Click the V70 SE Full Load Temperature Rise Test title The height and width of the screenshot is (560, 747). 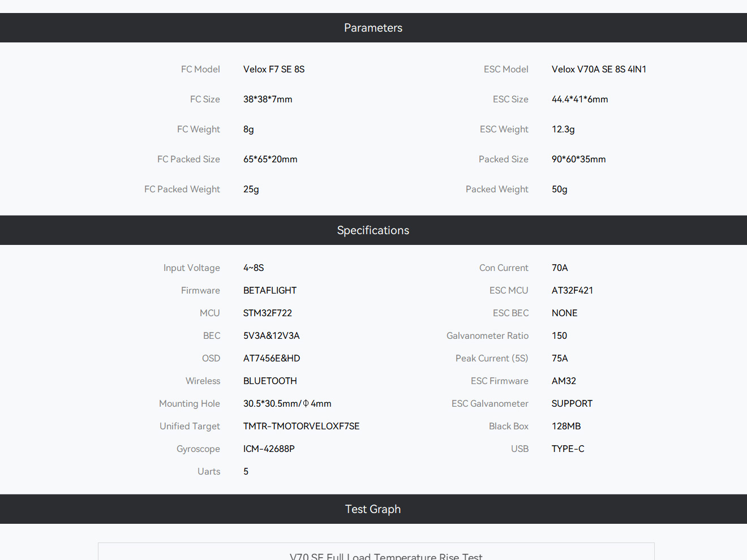(x=386, y=555)
